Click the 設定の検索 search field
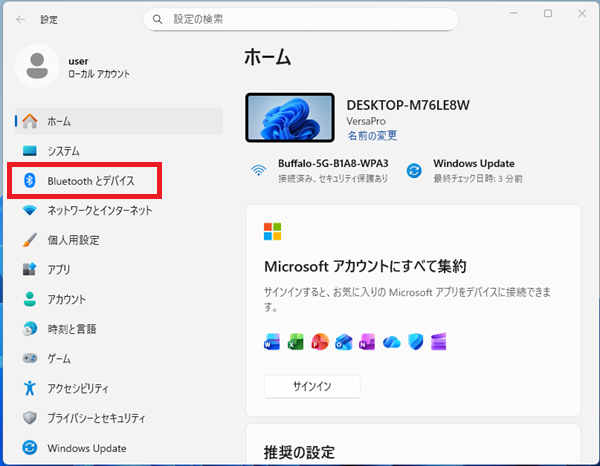 (x=301, y=19)
